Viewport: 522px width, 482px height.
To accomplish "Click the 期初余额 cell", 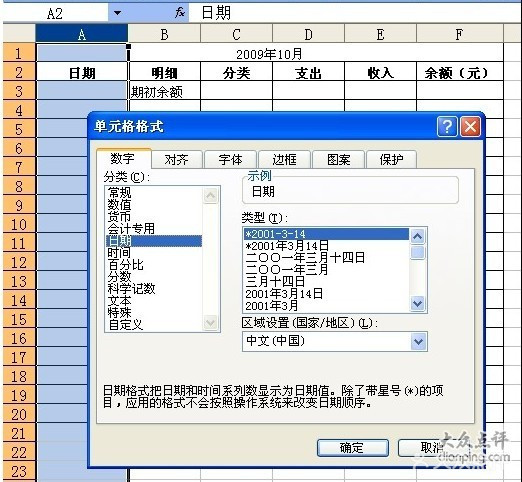I will pos(164,91).
